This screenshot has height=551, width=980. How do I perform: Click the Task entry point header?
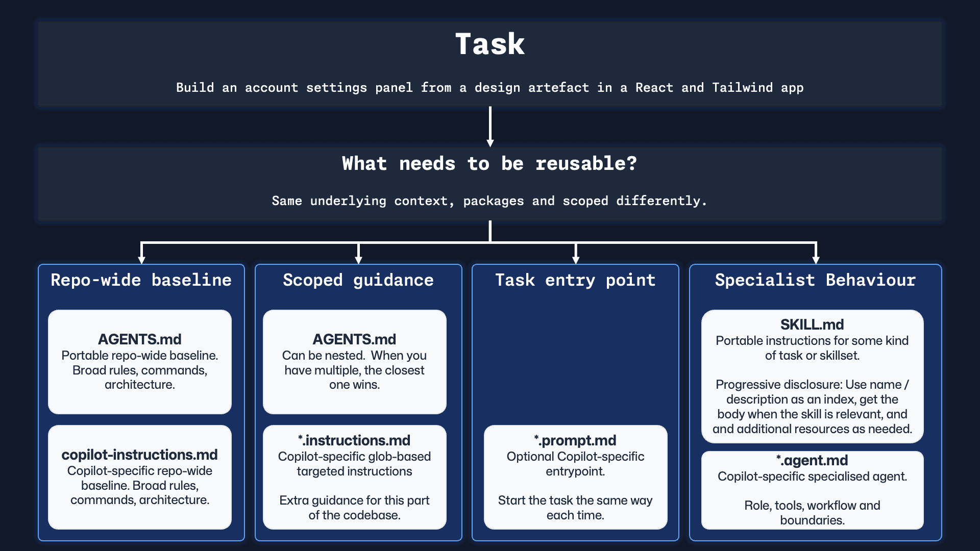(x=575, y=280)
